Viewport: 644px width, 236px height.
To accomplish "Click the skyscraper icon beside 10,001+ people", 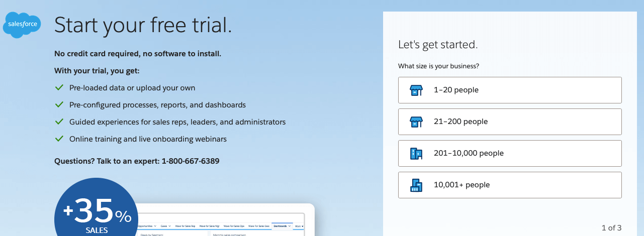I will click(x=416, y=185).
